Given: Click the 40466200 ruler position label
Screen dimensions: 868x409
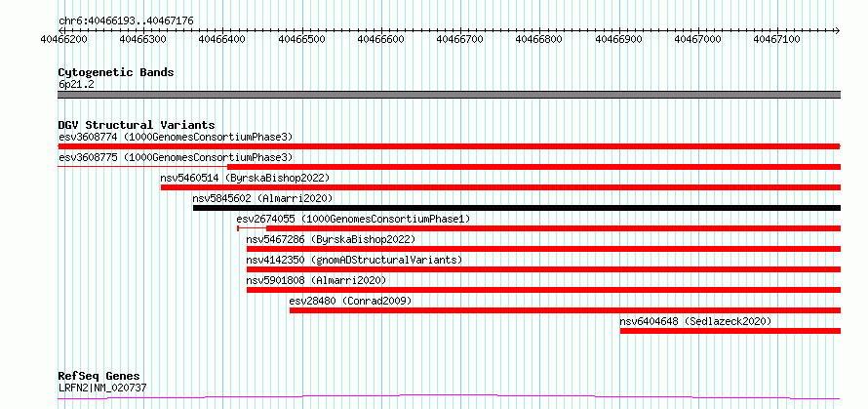Looking at the screenshot, I should point(64,39).
